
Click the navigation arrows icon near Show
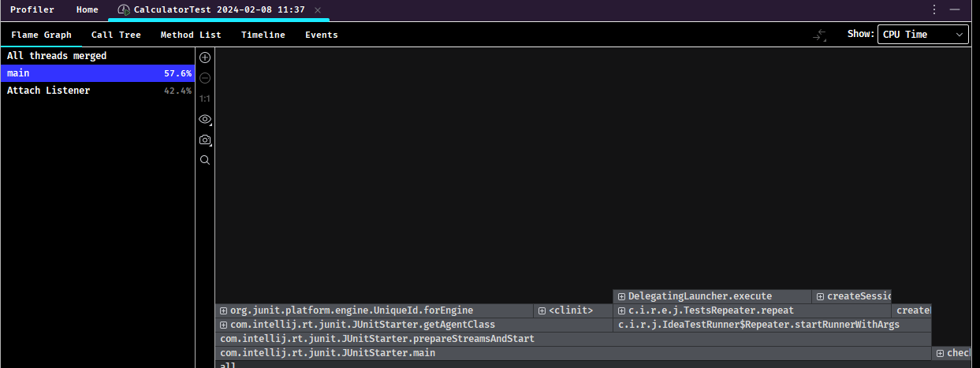tap(821, 35)
